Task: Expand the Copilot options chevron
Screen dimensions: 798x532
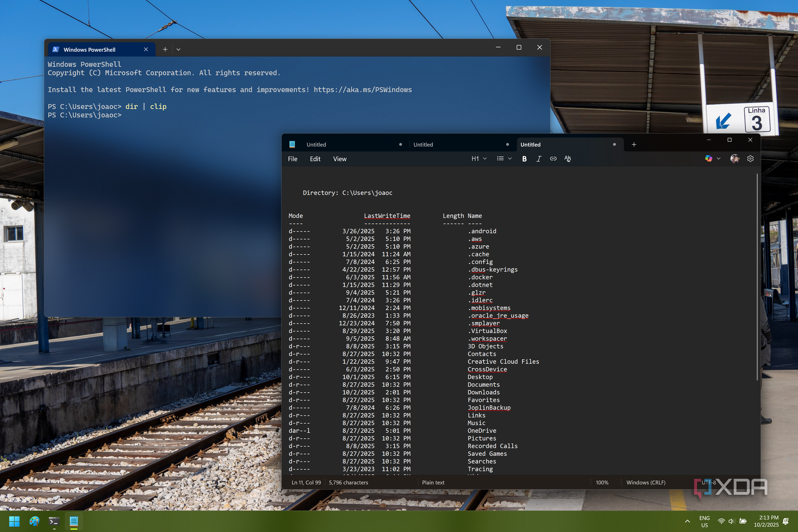Action: click(719, 159)
